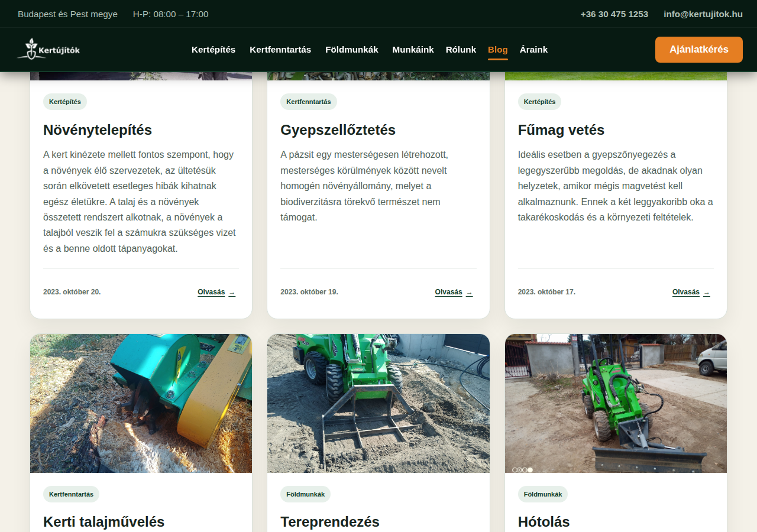Select Kertfenntartás tag on Kerti talajművelés card
This screenshot has width=757, height=532.
pos(71,494)
